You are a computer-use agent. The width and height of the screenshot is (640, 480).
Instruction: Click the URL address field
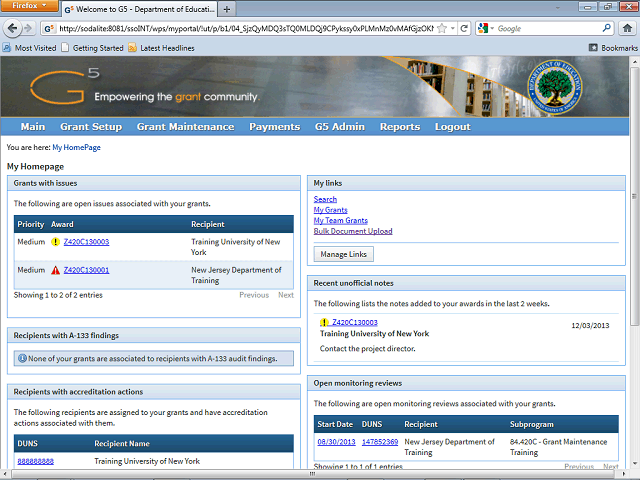coord(246,28)
